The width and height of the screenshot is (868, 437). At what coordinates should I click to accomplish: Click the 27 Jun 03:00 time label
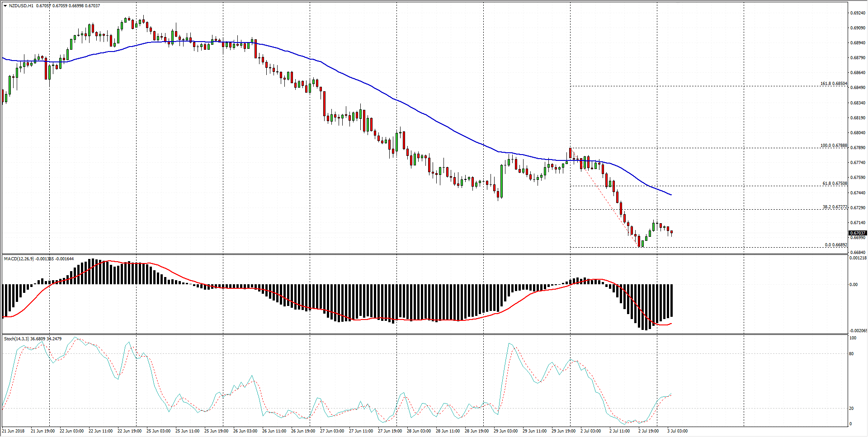click(332, 431)
